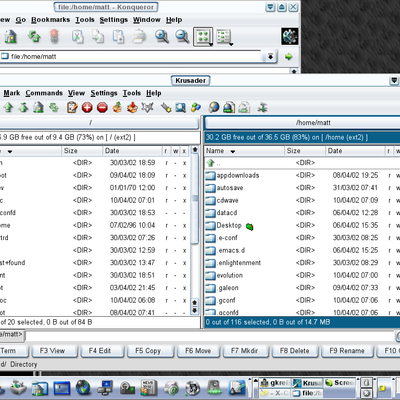400x400 pixels.
Task: Sort right panel by Size column header
Action: (305, 151)
